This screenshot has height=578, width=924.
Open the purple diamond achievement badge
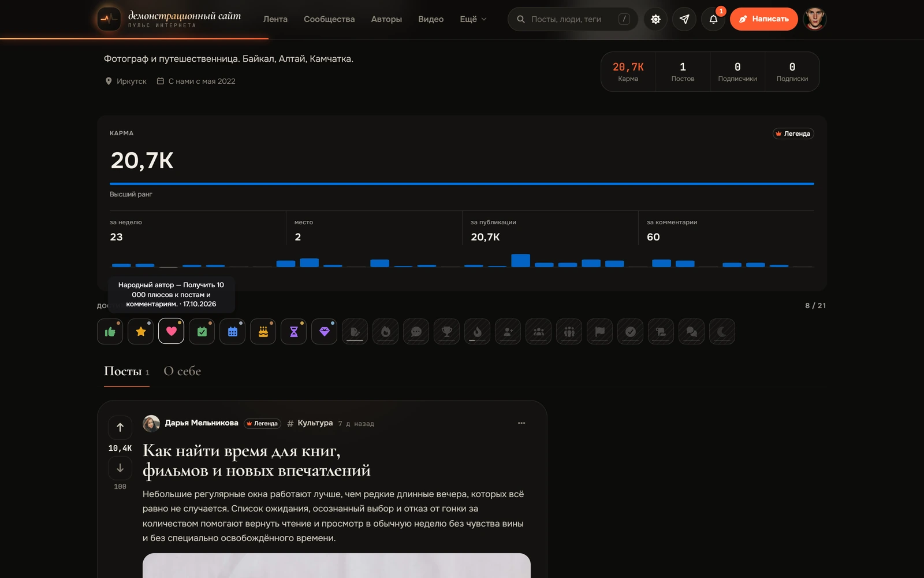pyautogui.click(x=324, y=332)
